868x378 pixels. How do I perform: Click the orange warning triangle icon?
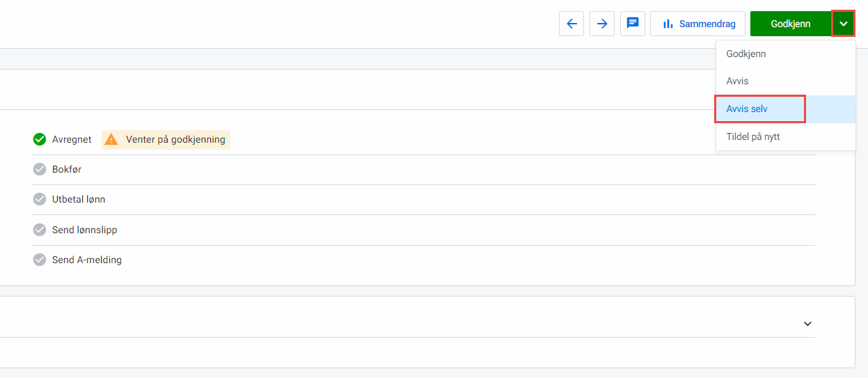tap(111, 139)
